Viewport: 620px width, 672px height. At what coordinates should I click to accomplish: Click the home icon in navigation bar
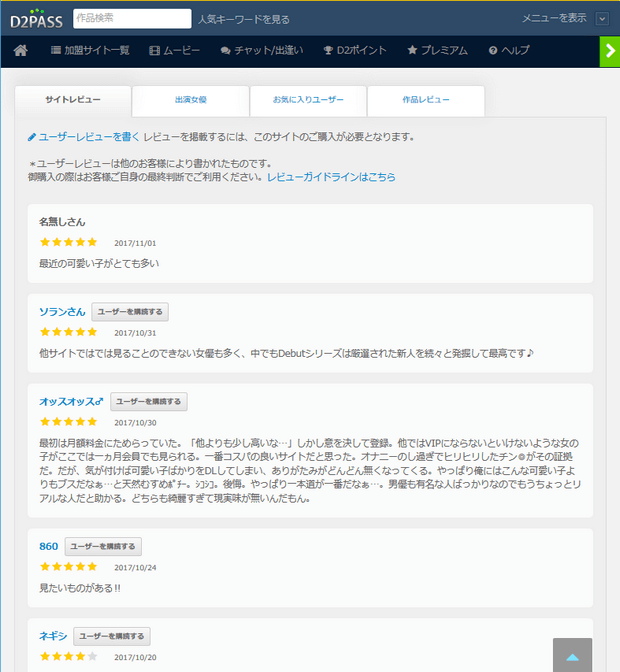(21, 50)
